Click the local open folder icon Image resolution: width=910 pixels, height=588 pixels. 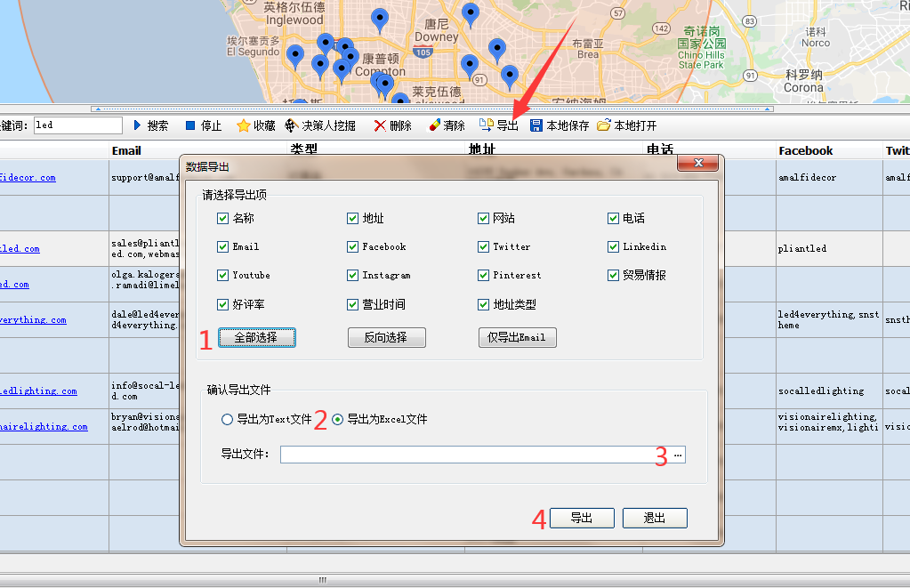(x=604, y=126)
